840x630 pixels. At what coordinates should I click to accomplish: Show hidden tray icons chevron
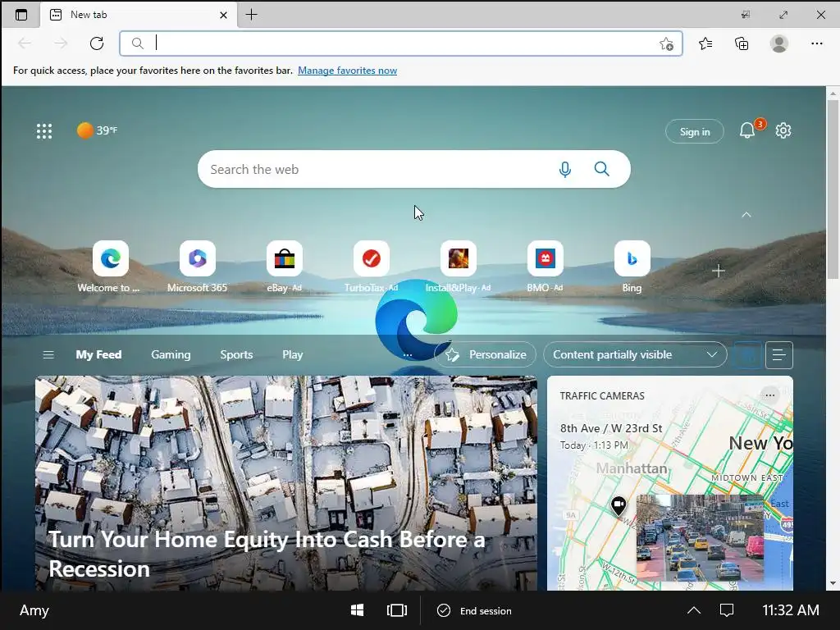694,610
